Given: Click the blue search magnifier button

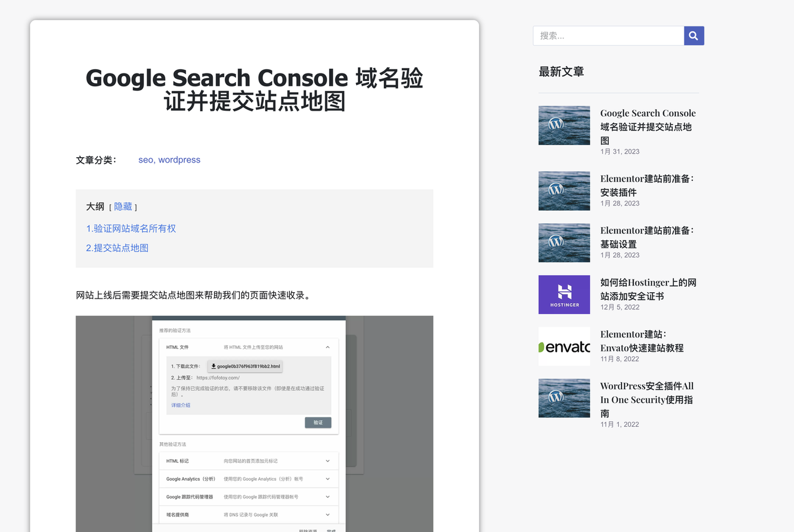Looking at the screenshot, I should pos(694,36).
